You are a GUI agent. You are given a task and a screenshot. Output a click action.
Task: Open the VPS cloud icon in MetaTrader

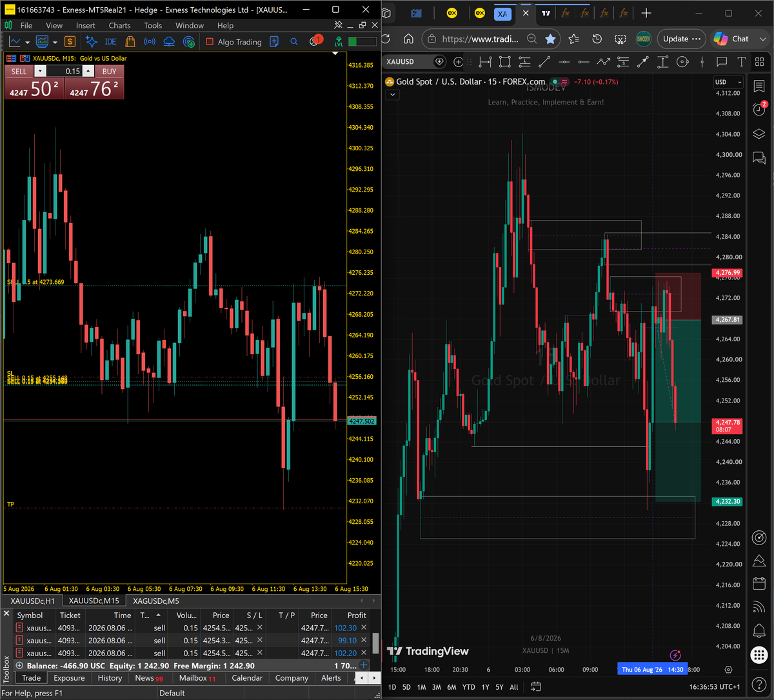pos(169,42)
